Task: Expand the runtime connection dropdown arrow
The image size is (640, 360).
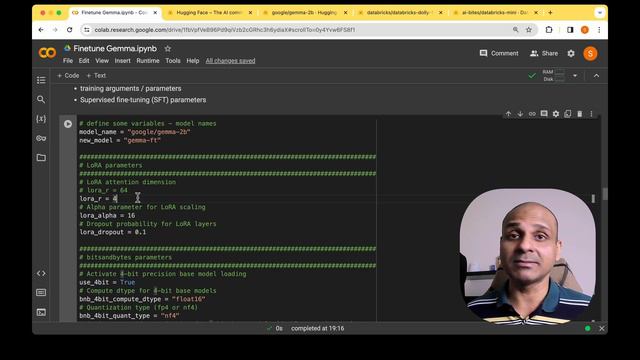Action: coord(575,76)
